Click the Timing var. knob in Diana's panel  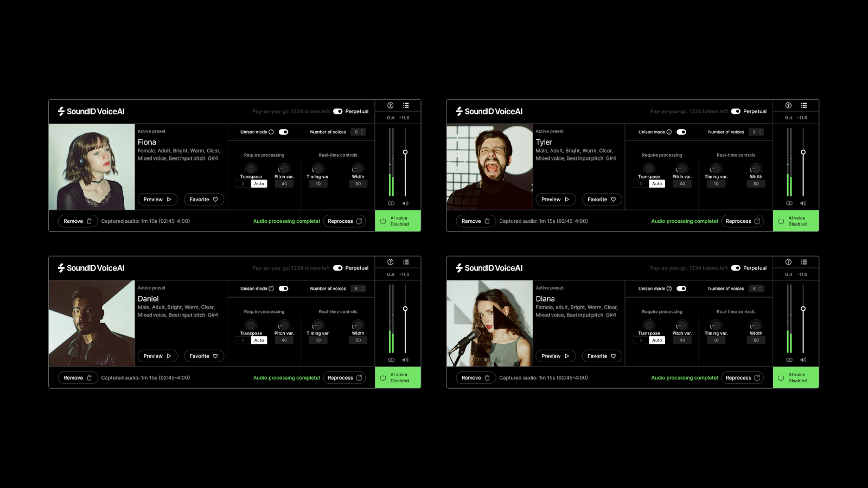716,325
